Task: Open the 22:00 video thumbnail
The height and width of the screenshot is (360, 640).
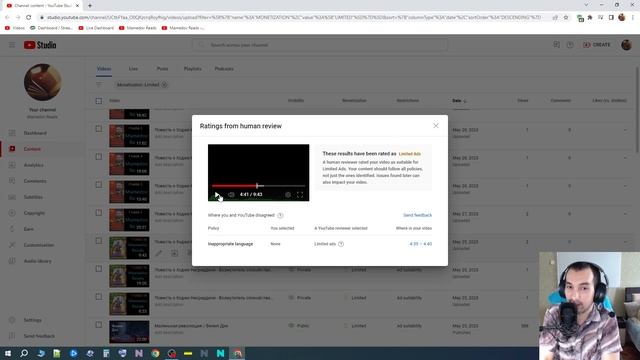Action: (129, 332)
